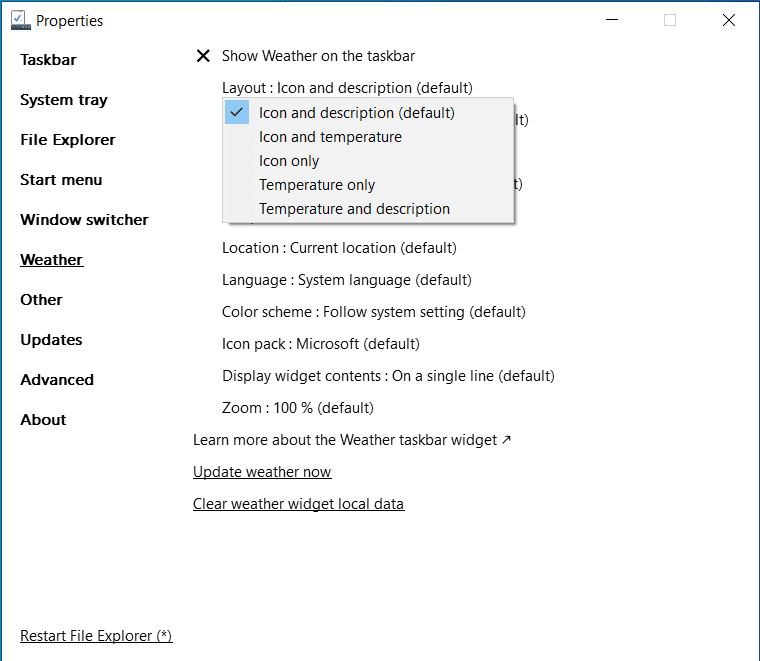This screenshot has height=661, width=760.
Task: Change the Color scheme setting
Action: tap(373, 312)
